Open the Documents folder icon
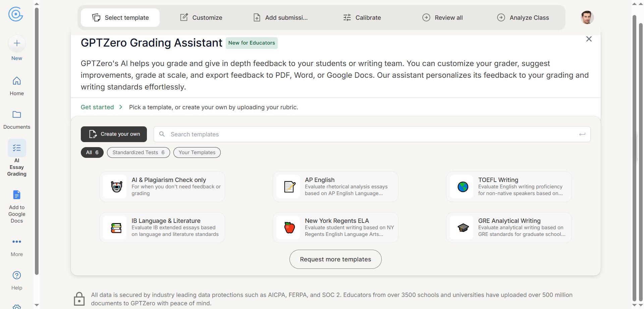This screenshot has width=644, height=309. 17,114
